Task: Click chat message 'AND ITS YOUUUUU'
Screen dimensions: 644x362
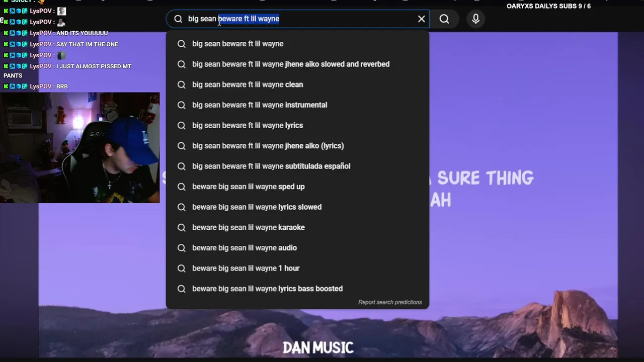Action: (82, 33)
